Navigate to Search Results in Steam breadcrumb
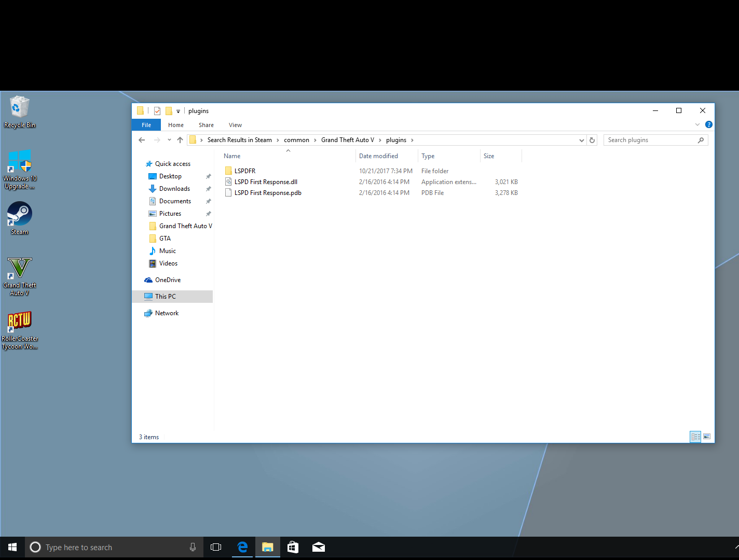The width and height of the screenshot is (739, 560). tap(239, 140)
